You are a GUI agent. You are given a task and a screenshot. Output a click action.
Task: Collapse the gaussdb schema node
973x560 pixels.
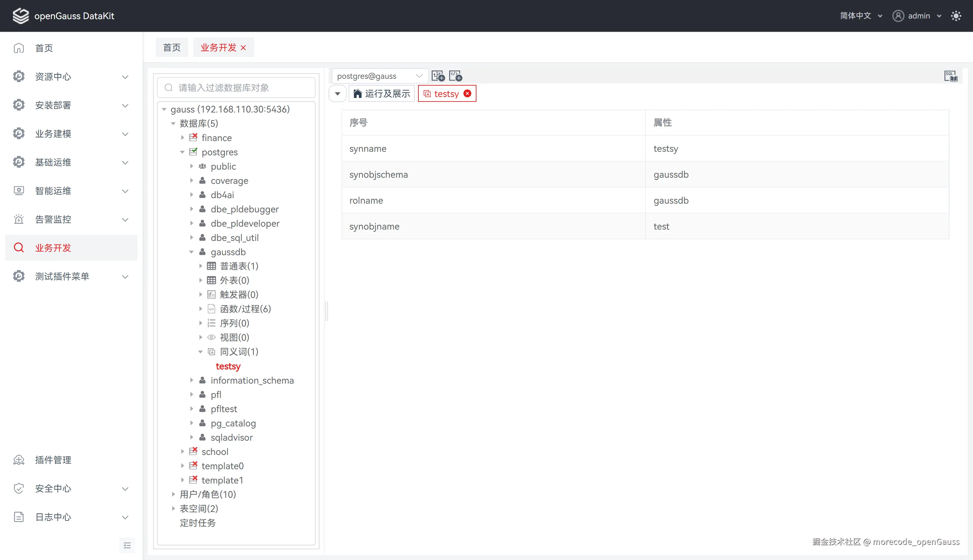click(192, 252)
